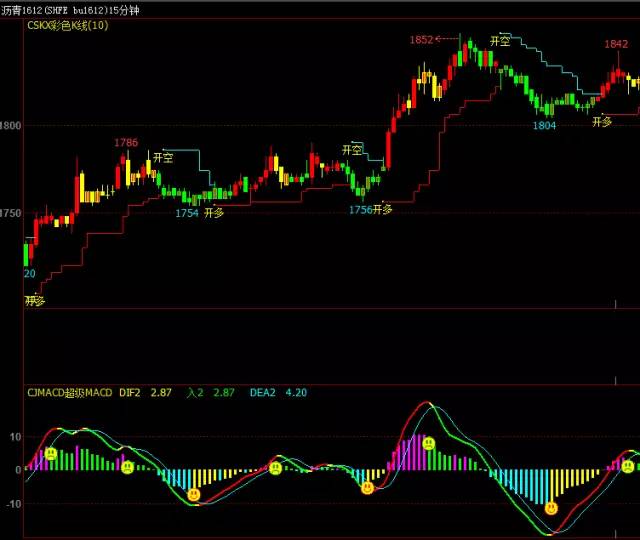Open the CSKX彩色K线(10) indicator label
This screenshot has width=640, height=540.
click(68, 25)
